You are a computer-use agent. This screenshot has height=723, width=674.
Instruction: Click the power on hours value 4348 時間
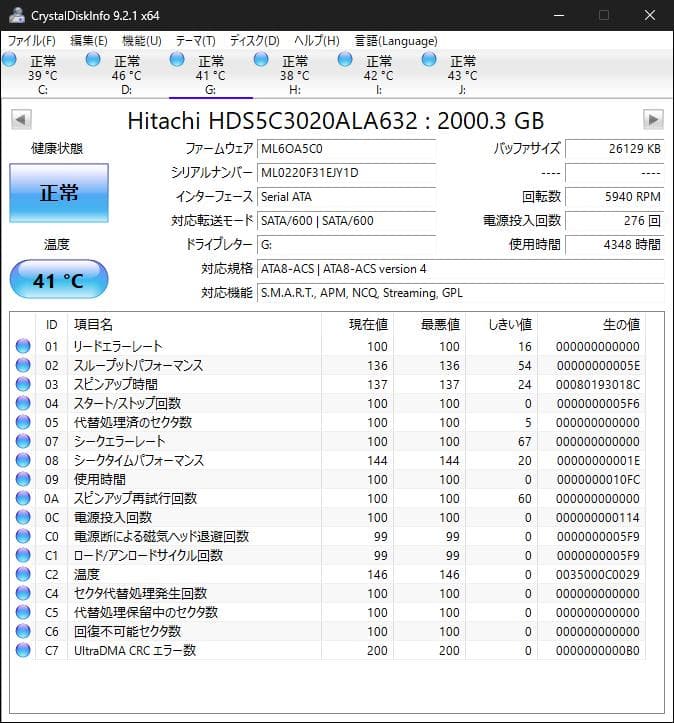point(615,245)
